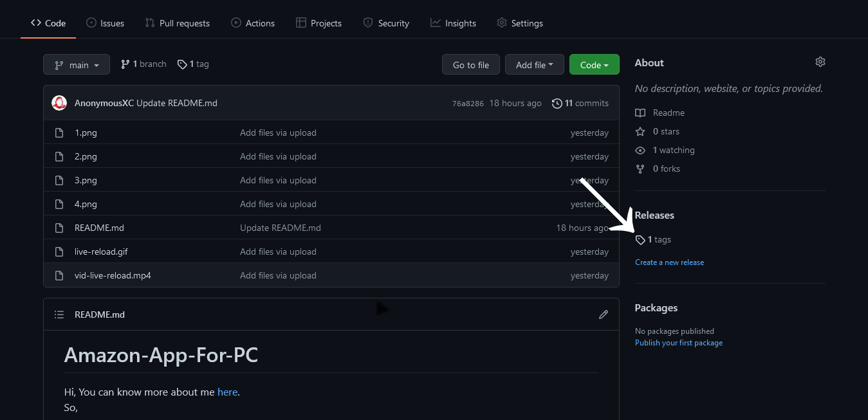Open 1.png's Add files via upload commit
Screen dimensions: 868x420
(x=278, y=132)
